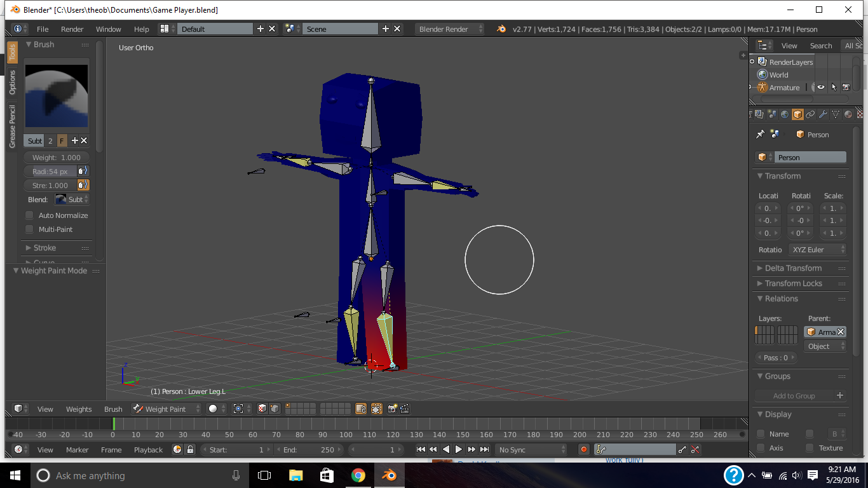Adjust the brush Weight slider

click(x=57, y=157)
